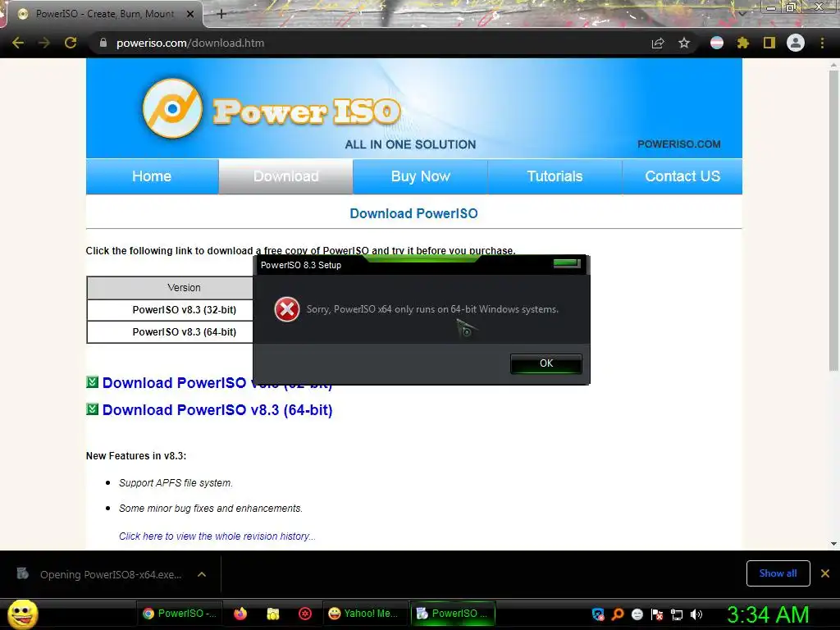Click the lock icon in address bar
Image resolution: width=840 pixels, height=630 pixels.
pos(103,43)
